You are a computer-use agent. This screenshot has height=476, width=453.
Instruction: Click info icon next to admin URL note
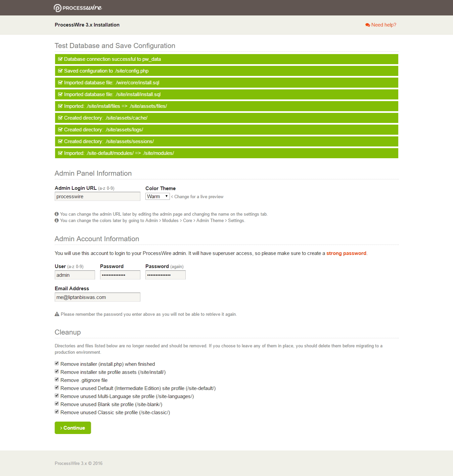(x=57, y=214)
